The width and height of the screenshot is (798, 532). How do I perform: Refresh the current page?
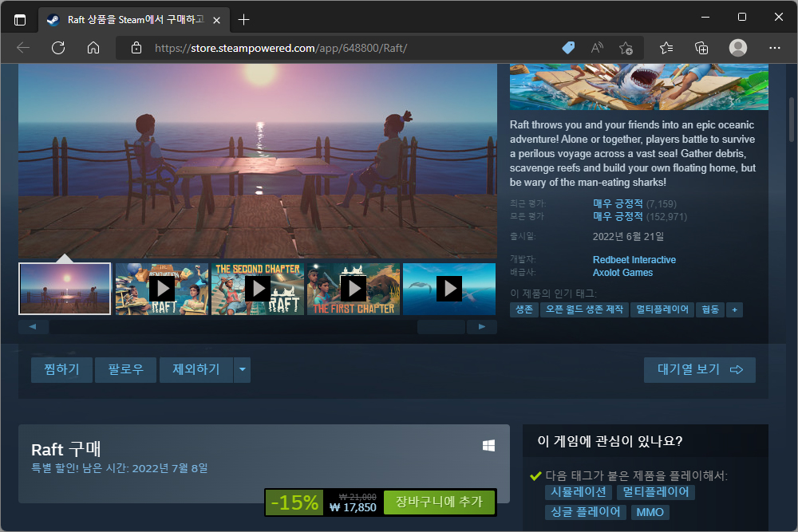[58, 49]
